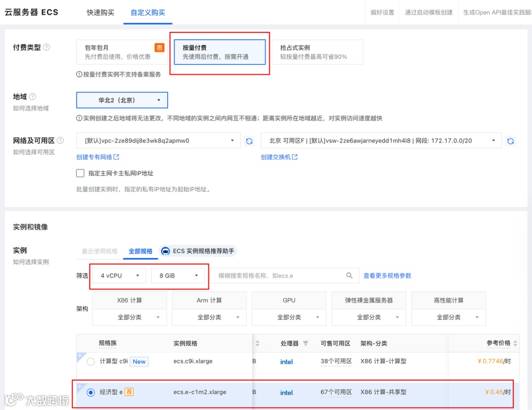Open 全部分类 dropdown under GPU
The image size is (532, 410).
289,317
